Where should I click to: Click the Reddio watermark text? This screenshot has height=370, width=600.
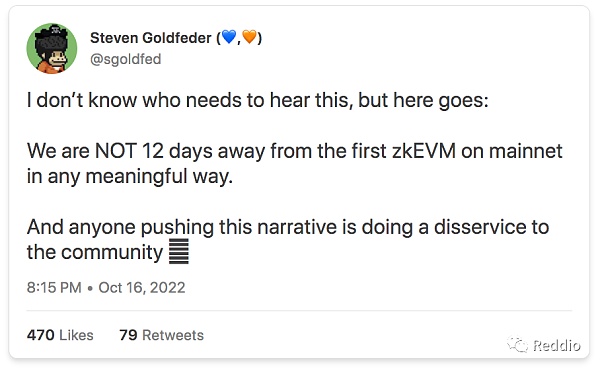coord(557,345)
